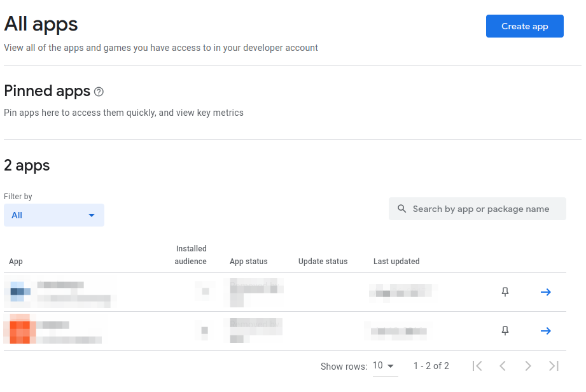Click the search magnifier icon
The image size is (586, 392).
click(x=402, y=209)
